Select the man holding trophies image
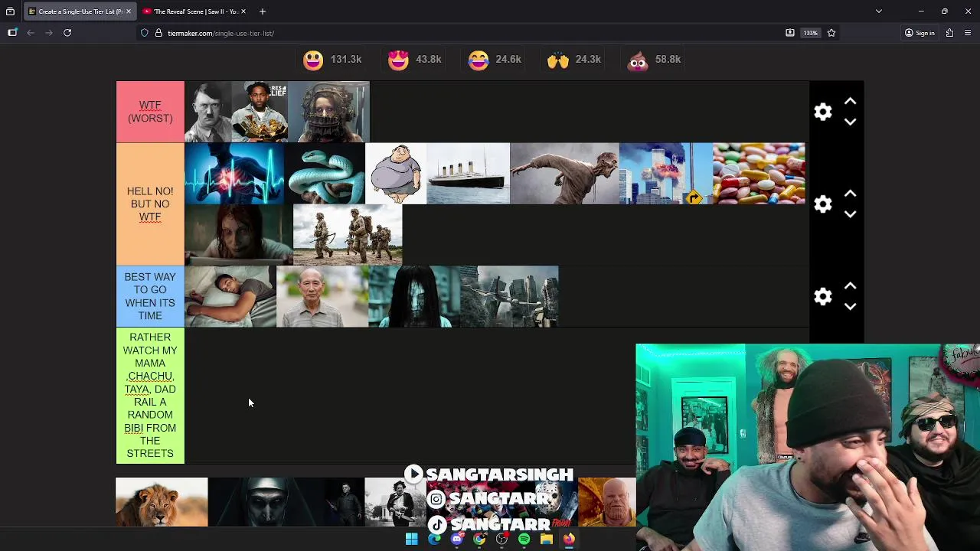The image size is (980, 551). 260,112
